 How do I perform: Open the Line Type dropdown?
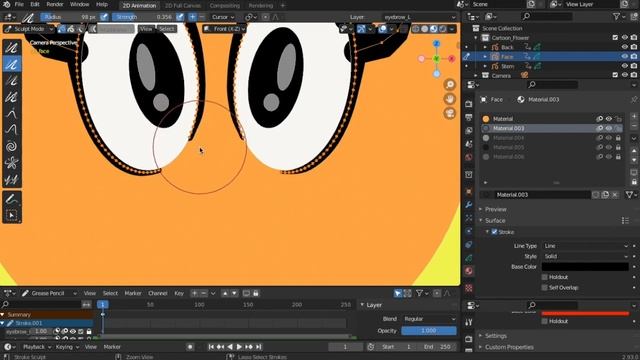pos(585,246)
